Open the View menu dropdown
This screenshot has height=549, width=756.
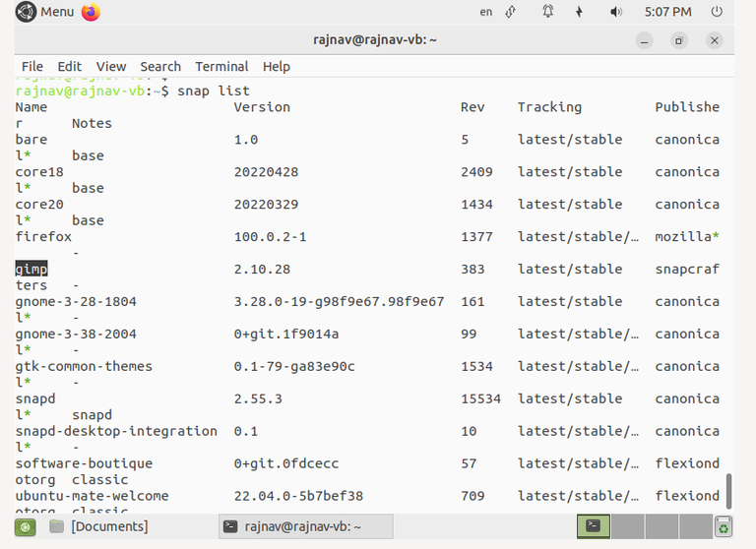point(111,67)
